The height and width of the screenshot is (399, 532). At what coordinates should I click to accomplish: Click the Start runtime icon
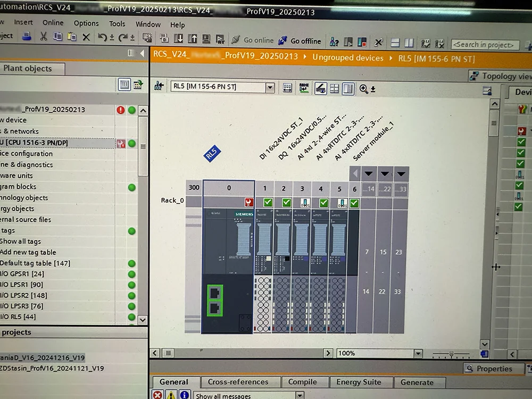pos(220,39)
